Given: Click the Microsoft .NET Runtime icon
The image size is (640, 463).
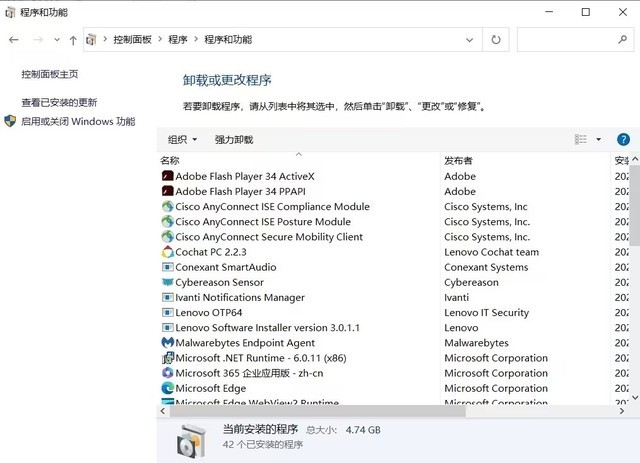Looking at the screenshot, I should [x=168, y=358].
